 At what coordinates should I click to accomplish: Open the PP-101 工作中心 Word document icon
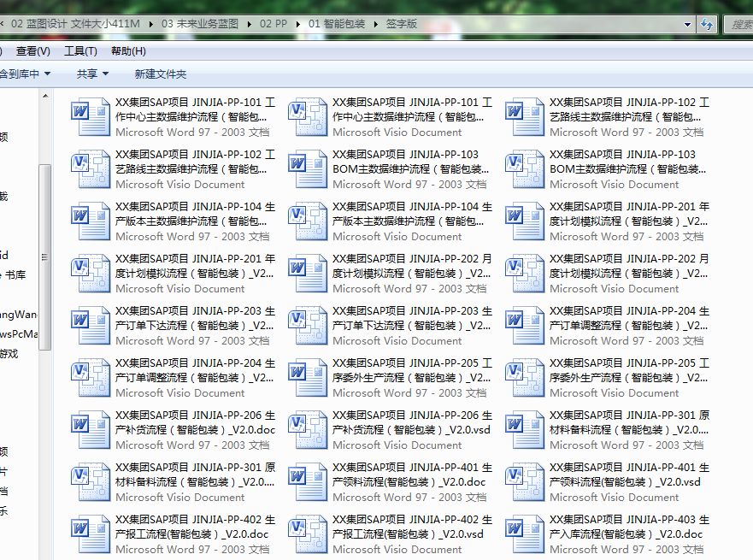click(x=91, y=117)
